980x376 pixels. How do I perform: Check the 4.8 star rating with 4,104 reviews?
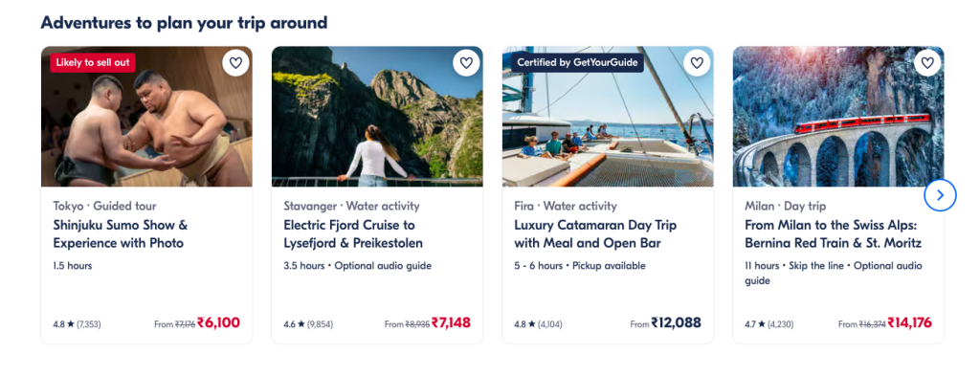(539, 324)
